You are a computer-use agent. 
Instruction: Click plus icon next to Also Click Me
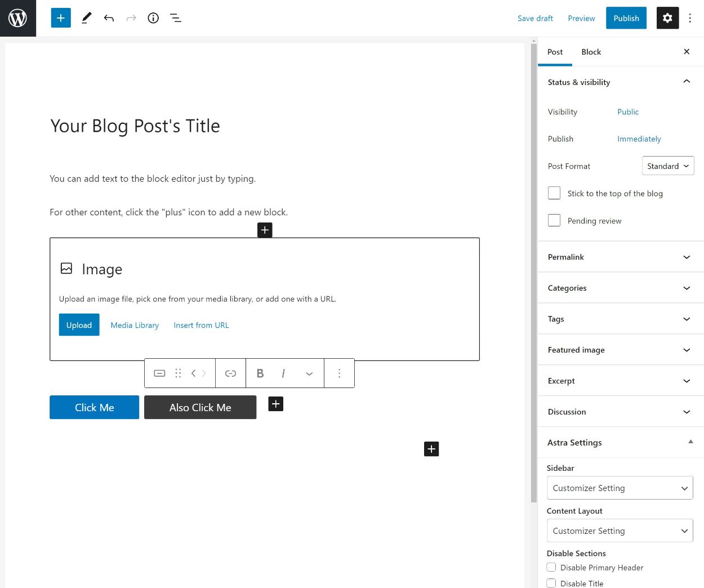click(275, 404)
